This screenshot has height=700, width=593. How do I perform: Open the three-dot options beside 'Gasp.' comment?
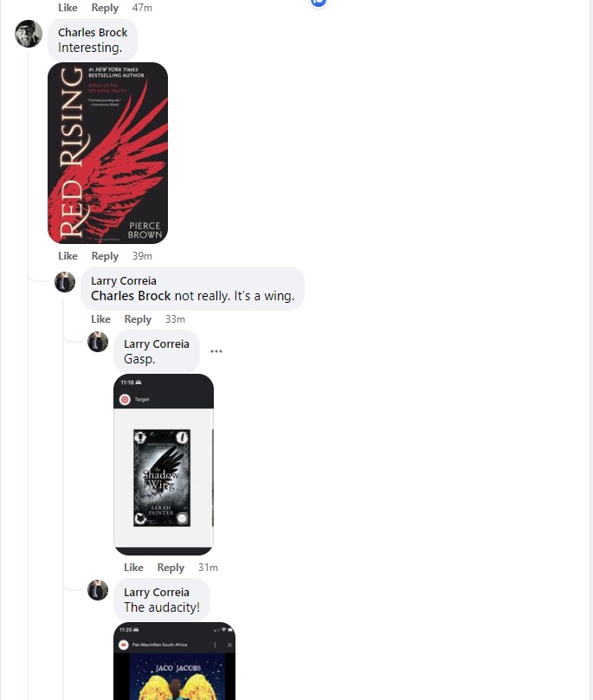pos(216,351)
